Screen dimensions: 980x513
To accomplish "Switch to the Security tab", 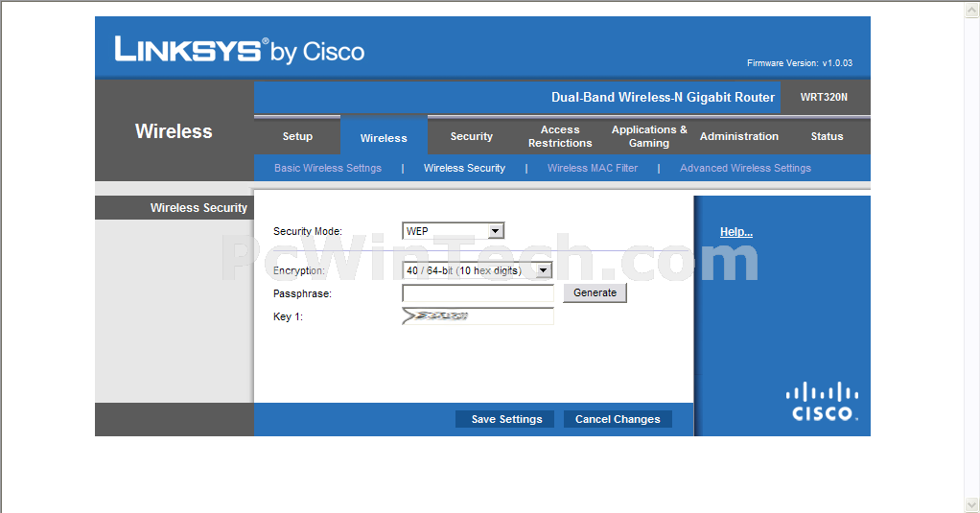I will 471,136.
